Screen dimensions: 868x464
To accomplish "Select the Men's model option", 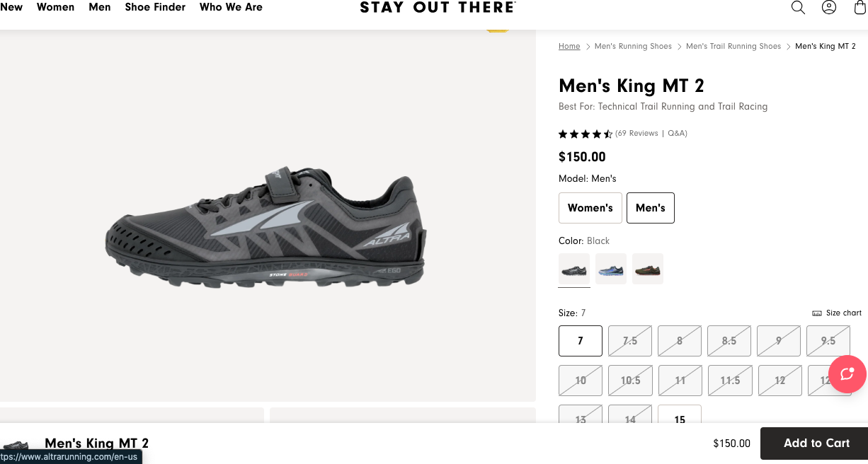I will pos(651,208).
